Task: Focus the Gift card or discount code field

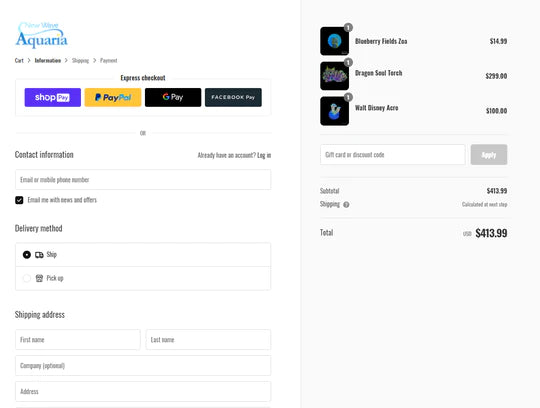Action: coord(393,155)
